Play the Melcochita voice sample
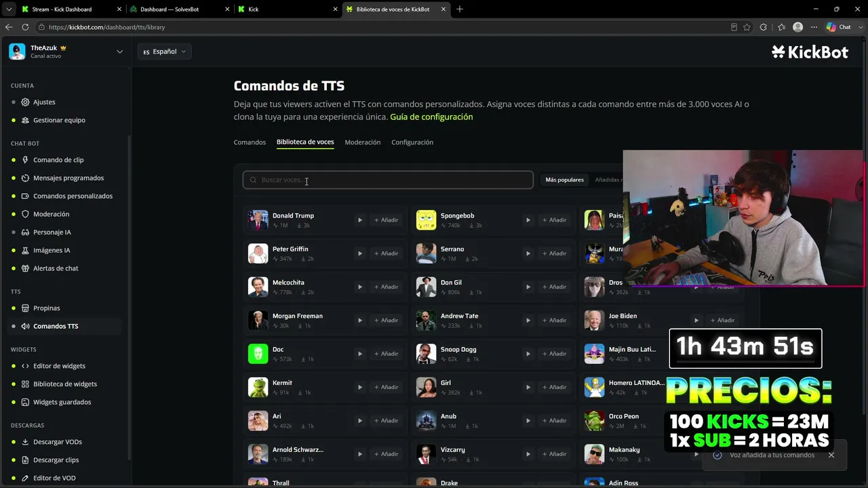The image size is (868, 488). coord(360,287)
